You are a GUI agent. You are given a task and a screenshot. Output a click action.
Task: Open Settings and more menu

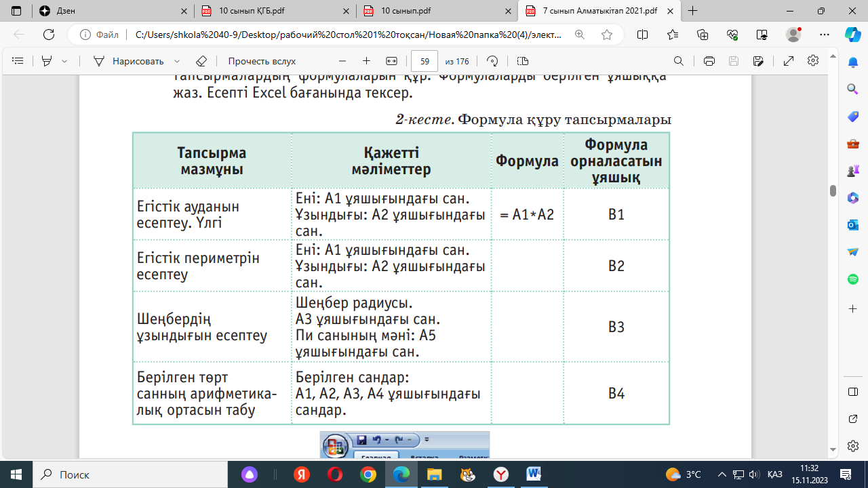coord(824,35)
